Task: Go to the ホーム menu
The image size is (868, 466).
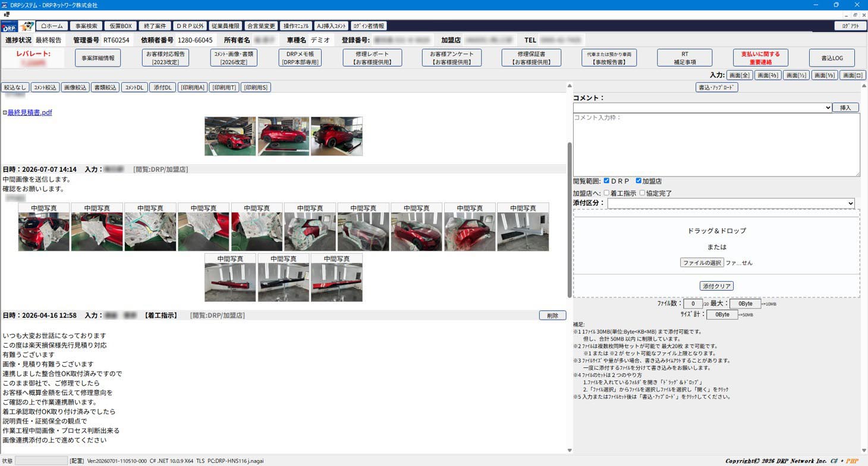Action: click(52, 26)
